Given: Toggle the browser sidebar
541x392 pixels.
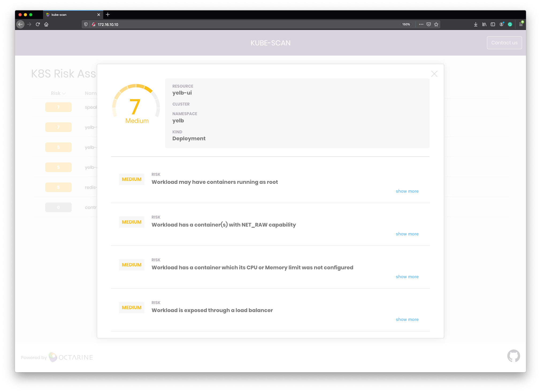Looking at the screenshot, I should (x=493, y=24).
